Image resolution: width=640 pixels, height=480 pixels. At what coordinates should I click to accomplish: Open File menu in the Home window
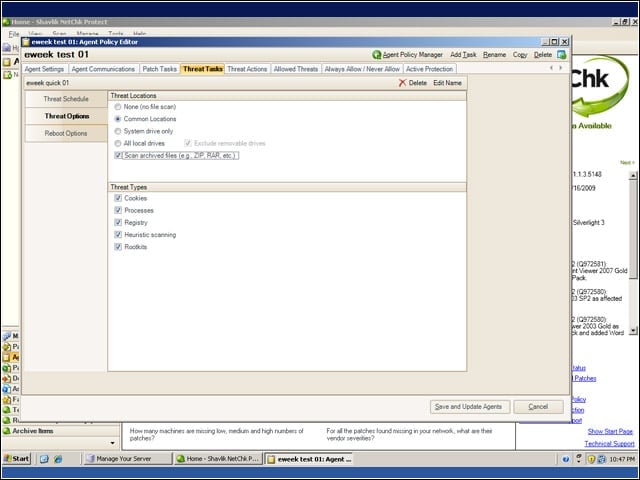pos(13,33)
